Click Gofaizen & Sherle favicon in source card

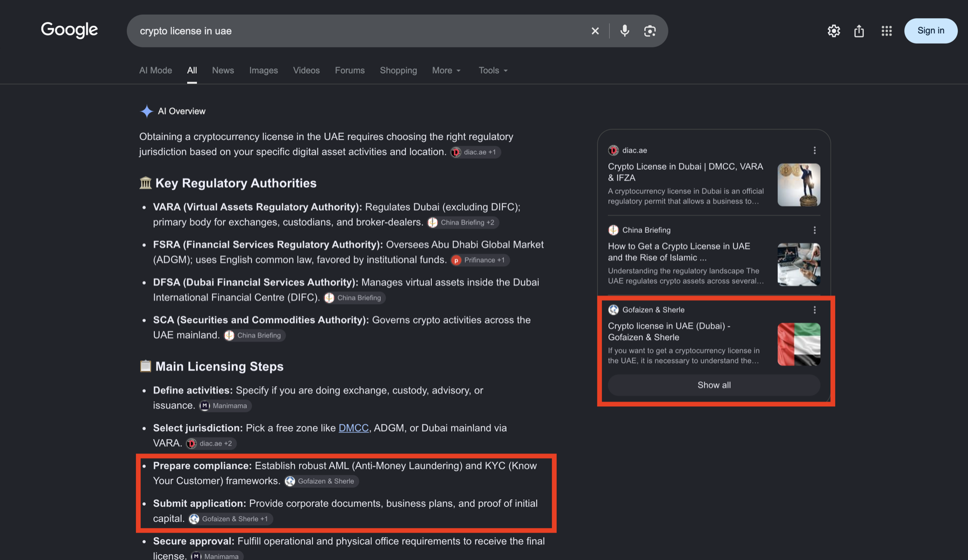[x=614, y=310]
